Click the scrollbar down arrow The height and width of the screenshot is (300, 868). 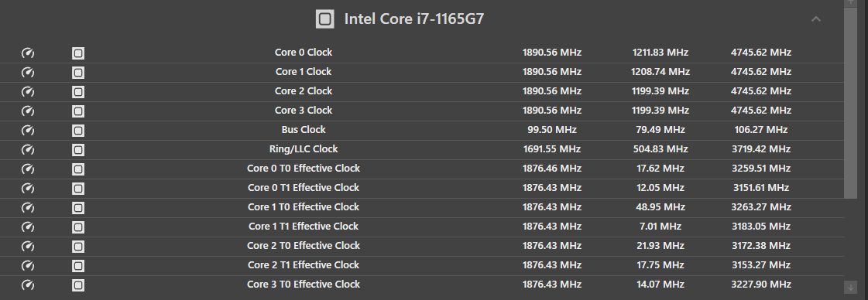pos(851,288)
